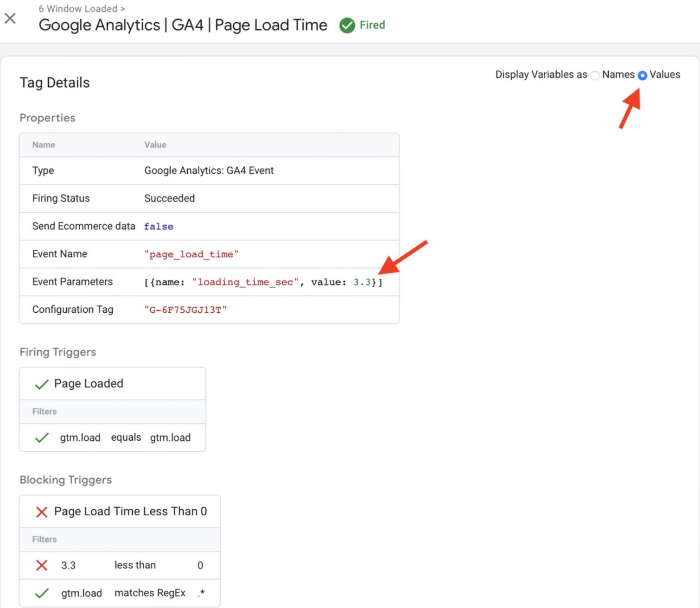Click the page title 'Google Analytics | GA4 | Page Load Time'
The image size is (700, 608).
[183, 25]
